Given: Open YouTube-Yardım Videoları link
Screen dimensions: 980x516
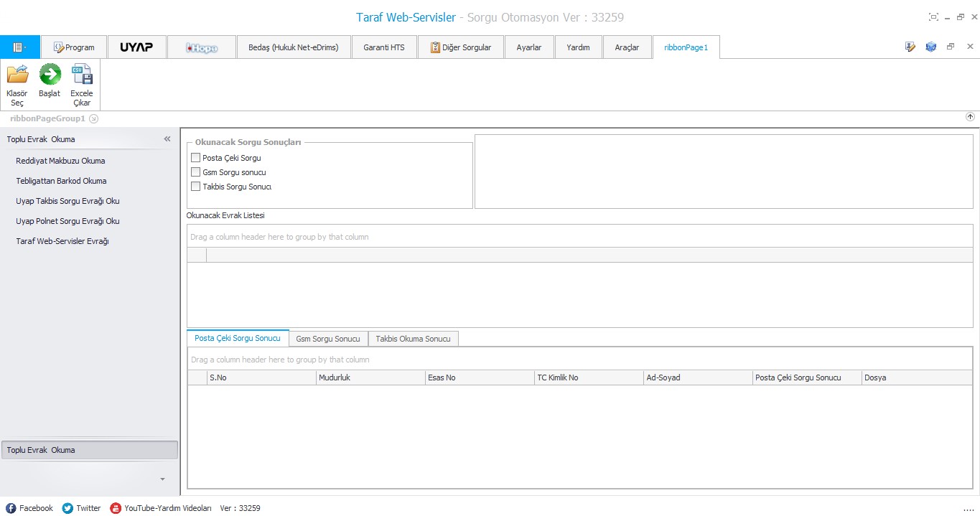Looking at the screenshot, I should click(x=161, y=508).
